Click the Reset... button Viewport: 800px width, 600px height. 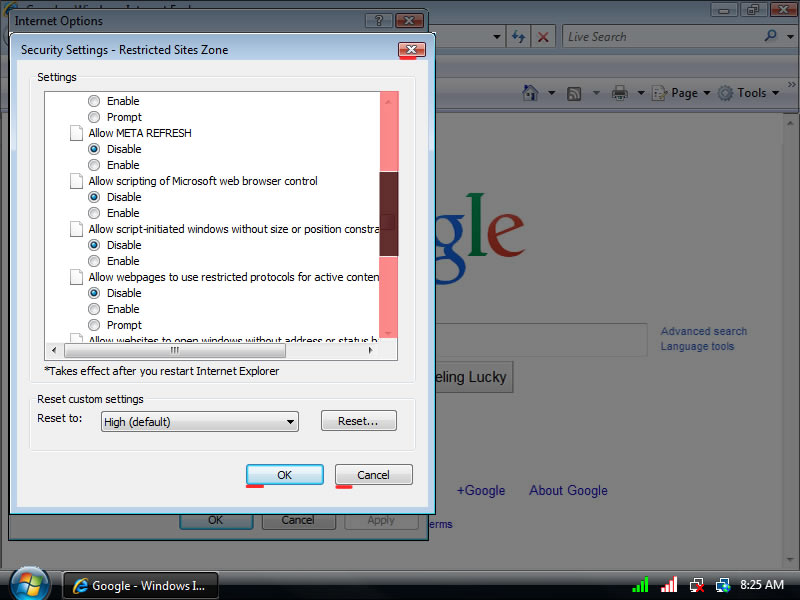click(x=358, y=421)
